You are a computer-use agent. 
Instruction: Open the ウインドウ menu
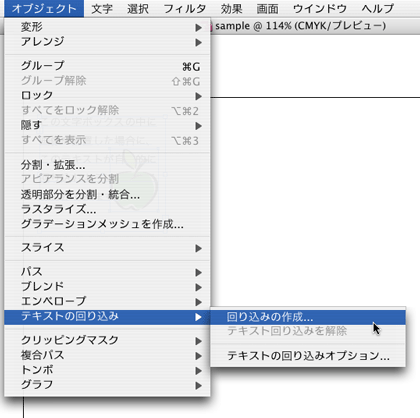pyautogui.click(x=320, y=8)
